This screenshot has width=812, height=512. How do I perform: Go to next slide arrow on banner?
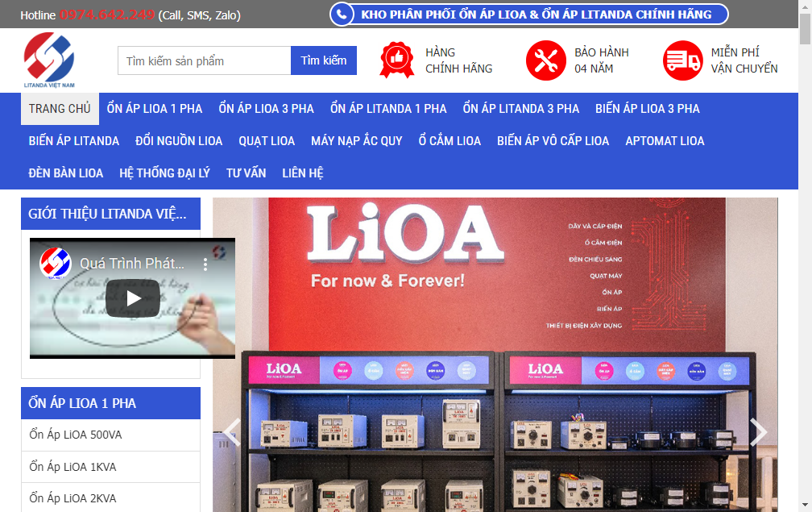tap(758, 432)
